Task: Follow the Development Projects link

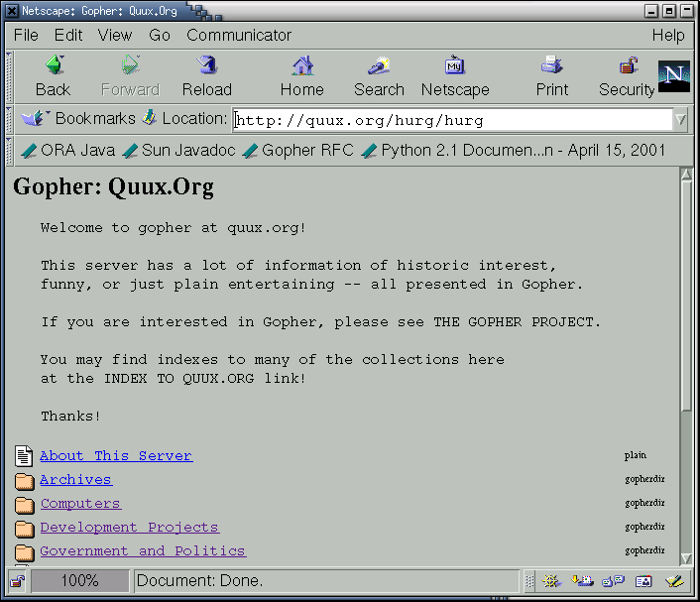Action: pyautogui.click(x=129, y=528)
